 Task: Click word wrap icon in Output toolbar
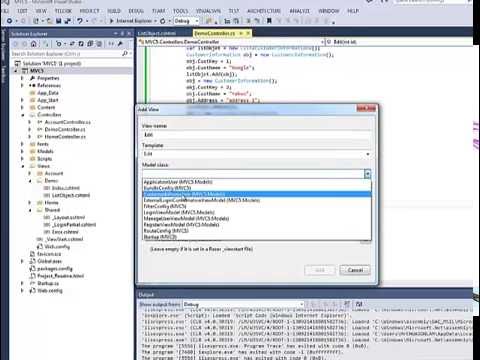(359, 304)
